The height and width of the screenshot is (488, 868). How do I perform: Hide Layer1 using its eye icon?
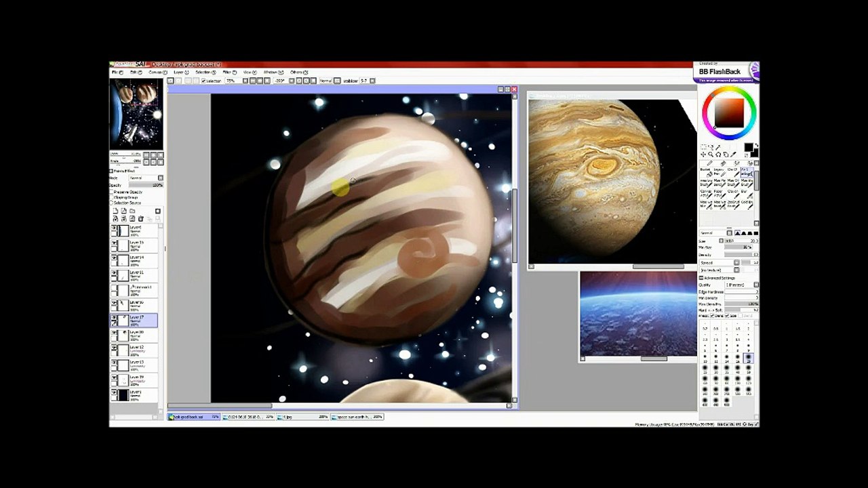(x=114, y=392)
